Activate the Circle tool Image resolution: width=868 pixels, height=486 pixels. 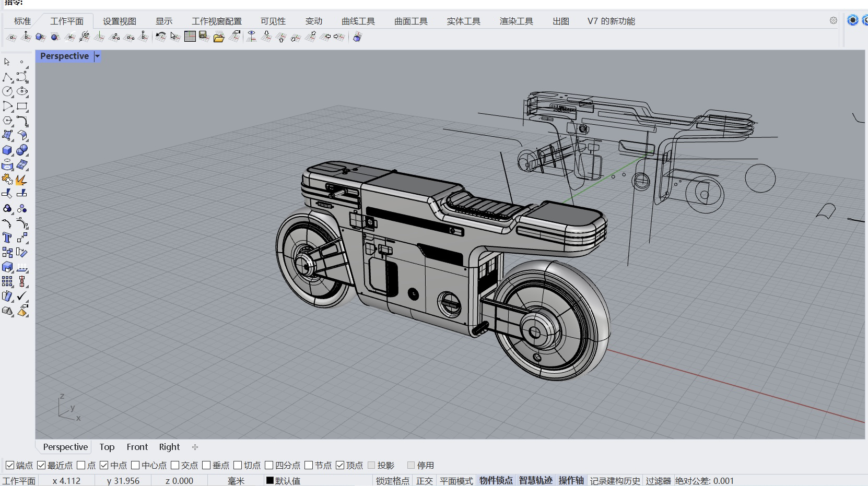7,92
